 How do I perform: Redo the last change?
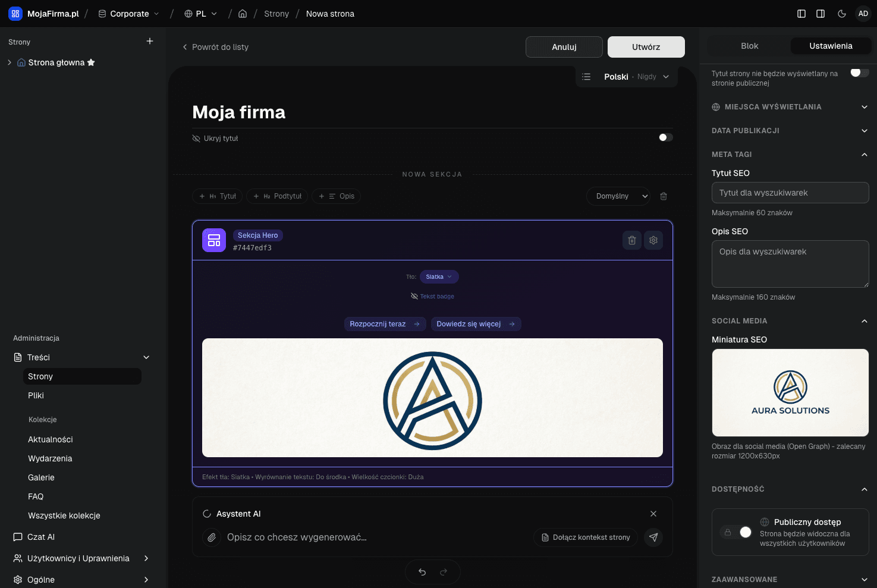click(x=444, y=572)
